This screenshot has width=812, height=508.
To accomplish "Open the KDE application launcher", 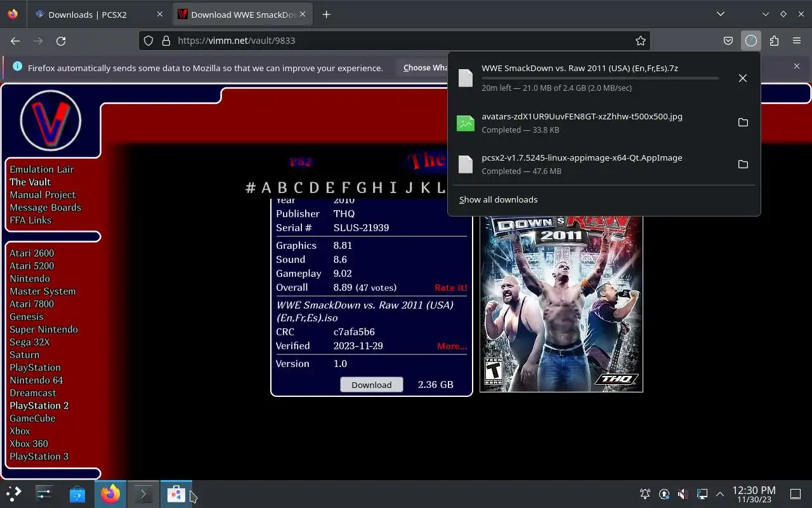I will point(13,494).
